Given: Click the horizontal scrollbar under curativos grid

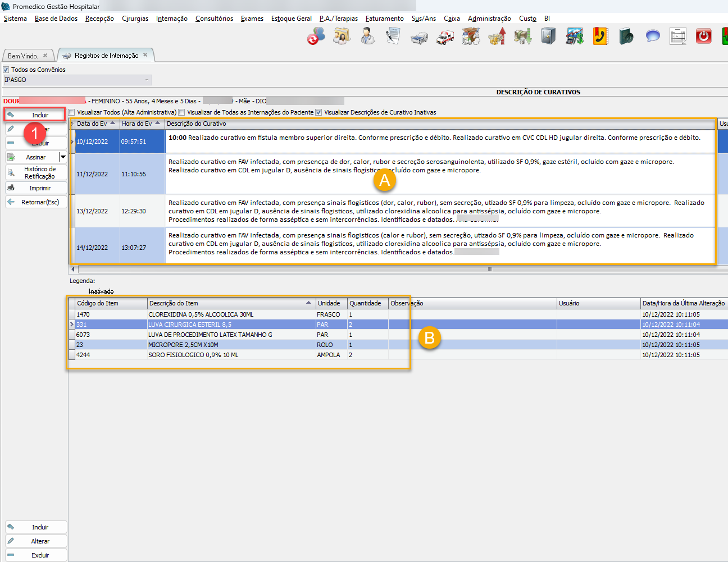Looking at the screenshot, I should click(393, 269).
